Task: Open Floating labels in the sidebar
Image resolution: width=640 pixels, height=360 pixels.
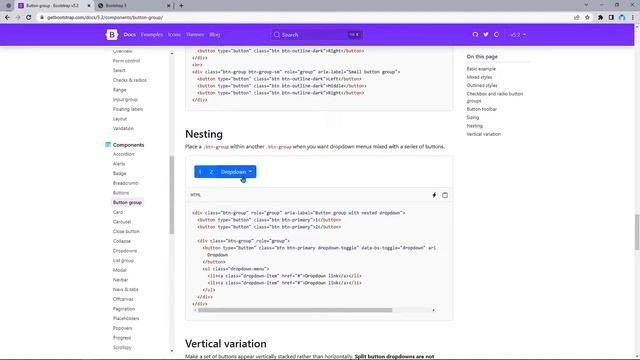Action: tap(128, 109)
